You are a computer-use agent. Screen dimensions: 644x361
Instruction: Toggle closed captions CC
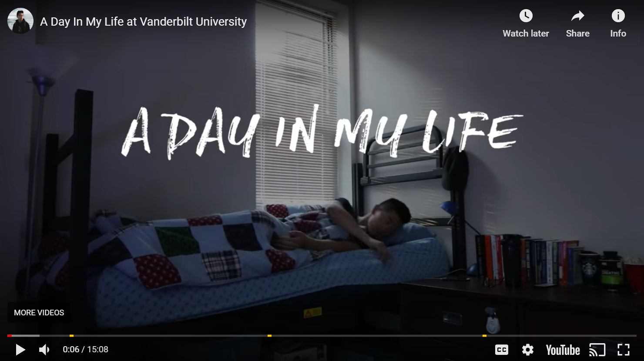coord(501,350)
